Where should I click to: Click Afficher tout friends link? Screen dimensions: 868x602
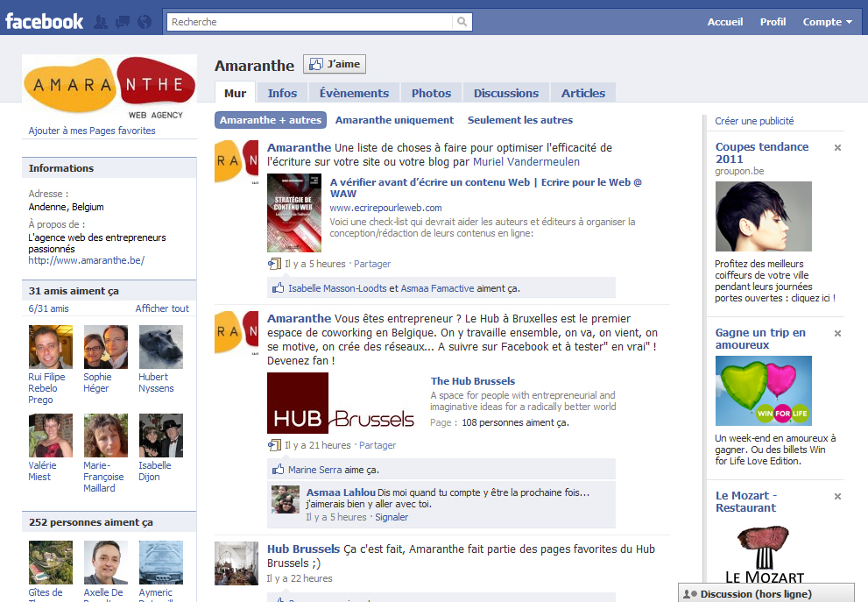pos(162,308)
